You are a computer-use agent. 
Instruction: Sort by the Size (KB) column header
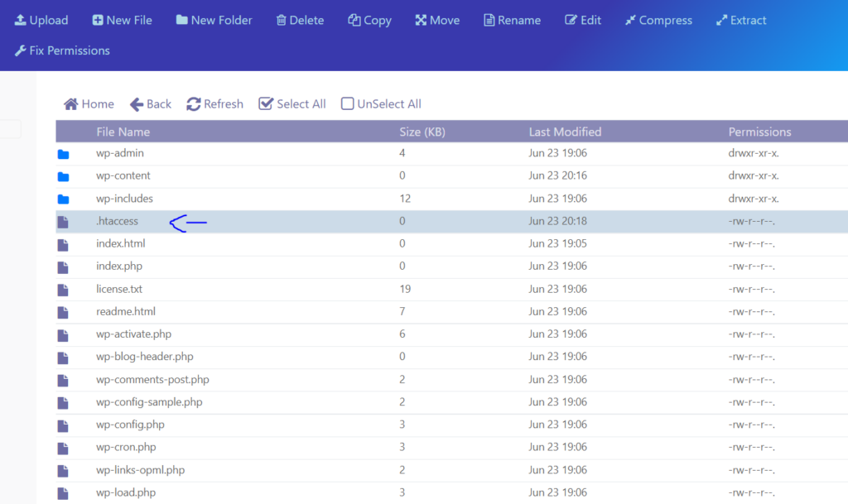[x=422, y=132]
